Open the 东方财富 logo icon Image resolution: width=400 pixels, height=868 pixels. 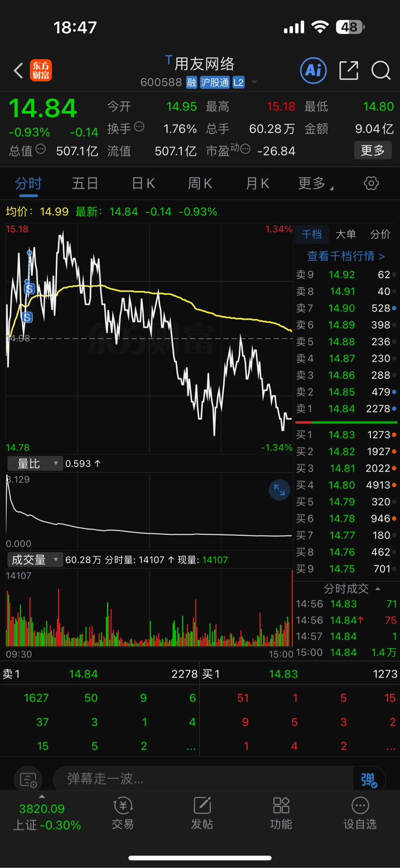pyautogui.click(x=41, y=70)
